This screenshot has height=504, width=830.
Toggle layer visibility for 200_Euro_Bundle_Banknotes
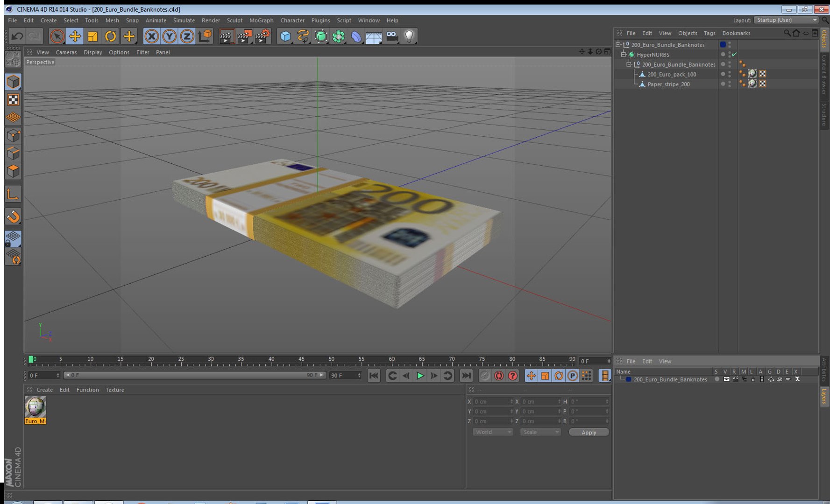(726, 379)
